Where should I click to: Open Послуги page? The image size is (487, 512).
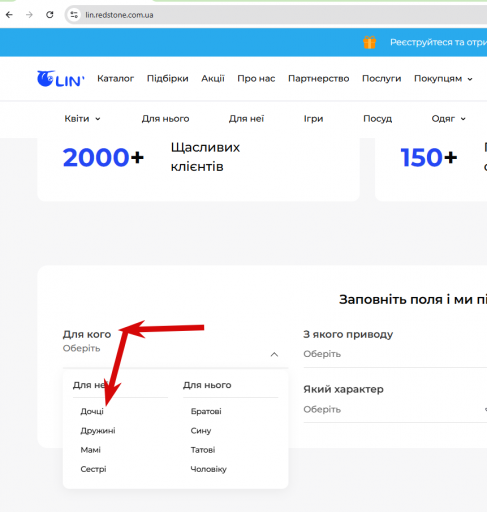tap(382, 78)
